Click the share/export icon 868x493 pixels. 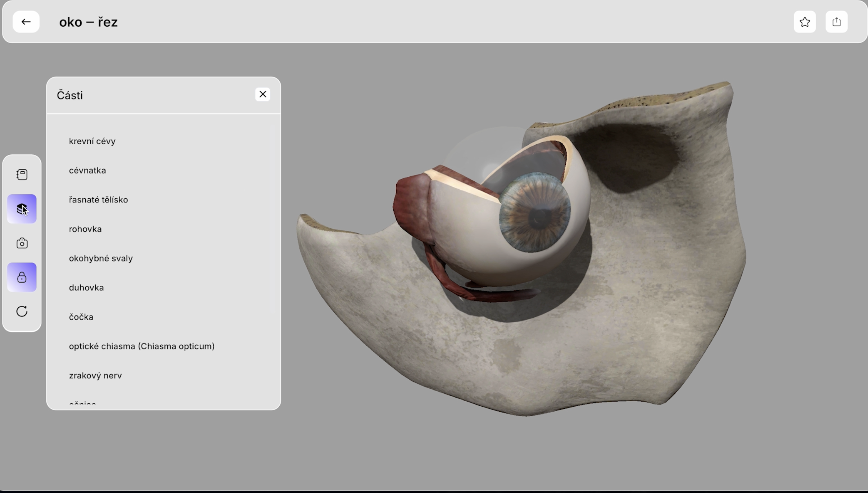[836, 22]
